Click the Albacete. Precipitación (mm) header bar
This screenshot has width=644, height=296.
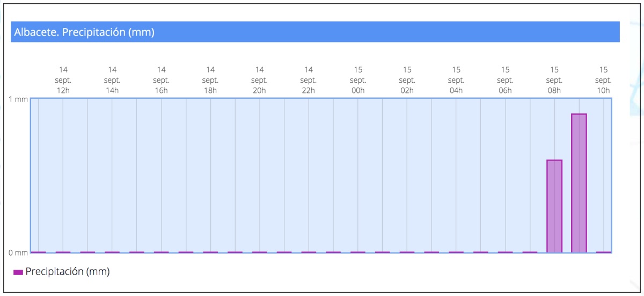[x=316, y=32]
